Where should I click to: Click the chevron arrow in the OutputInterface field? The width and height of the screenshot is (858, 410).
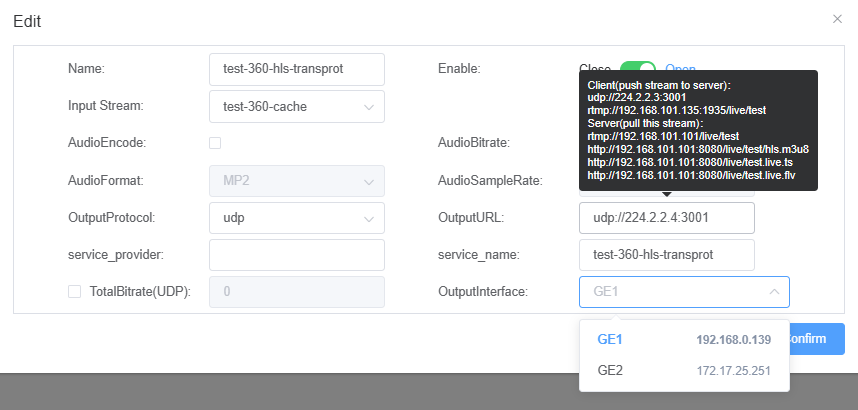tap(773, 292)
